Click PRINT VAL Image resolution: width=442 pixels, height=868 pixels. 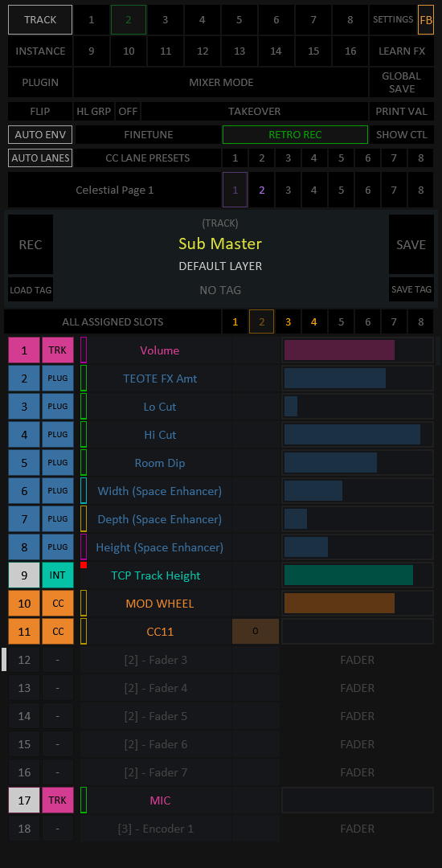(x=402, y=111)
